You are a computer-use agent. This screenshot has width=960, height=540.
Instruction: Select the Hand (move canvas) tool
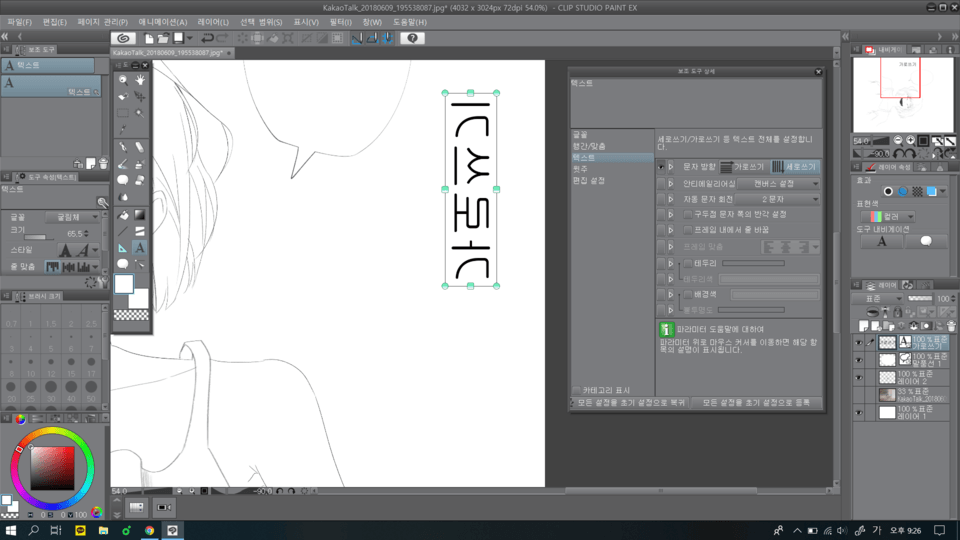[x=140, y=79]
